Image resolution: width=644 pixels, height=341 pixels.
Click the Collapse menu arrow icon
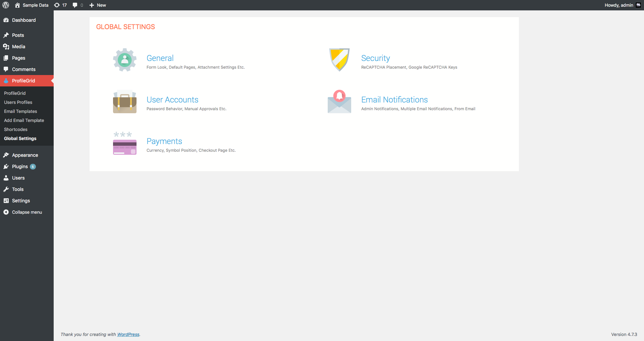[6, 212]
